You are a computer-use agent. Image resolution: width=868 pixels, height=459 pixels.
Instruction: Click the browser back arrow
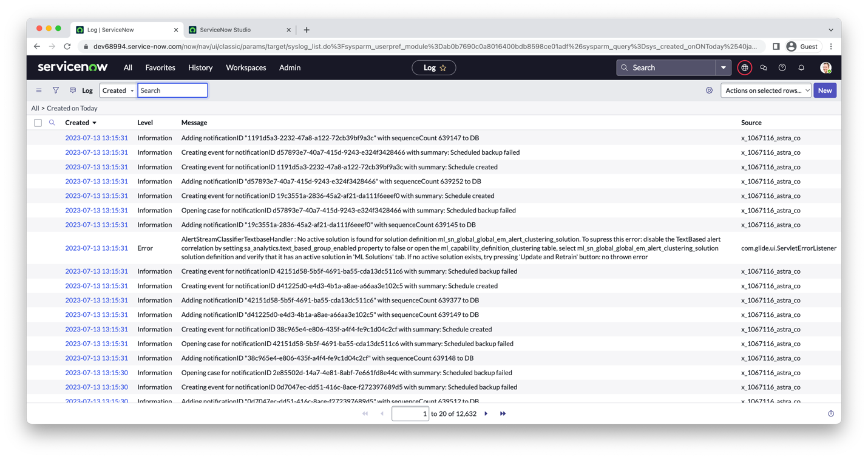click(x=37, y=46)
